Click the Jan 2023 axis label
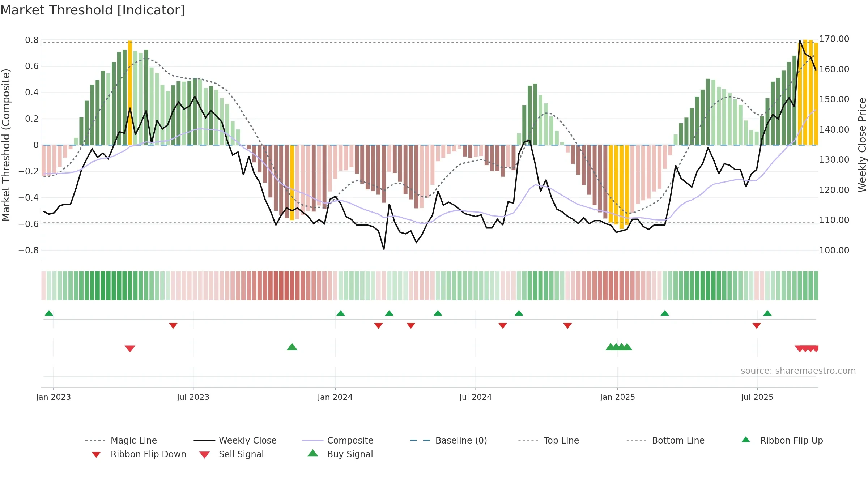 (54, 397)
